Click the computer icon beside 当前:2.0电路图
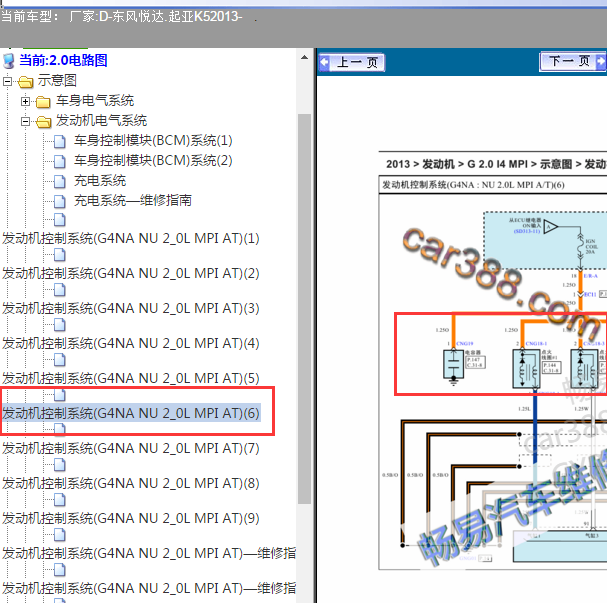The image size is (607, 603). [9, 61]
